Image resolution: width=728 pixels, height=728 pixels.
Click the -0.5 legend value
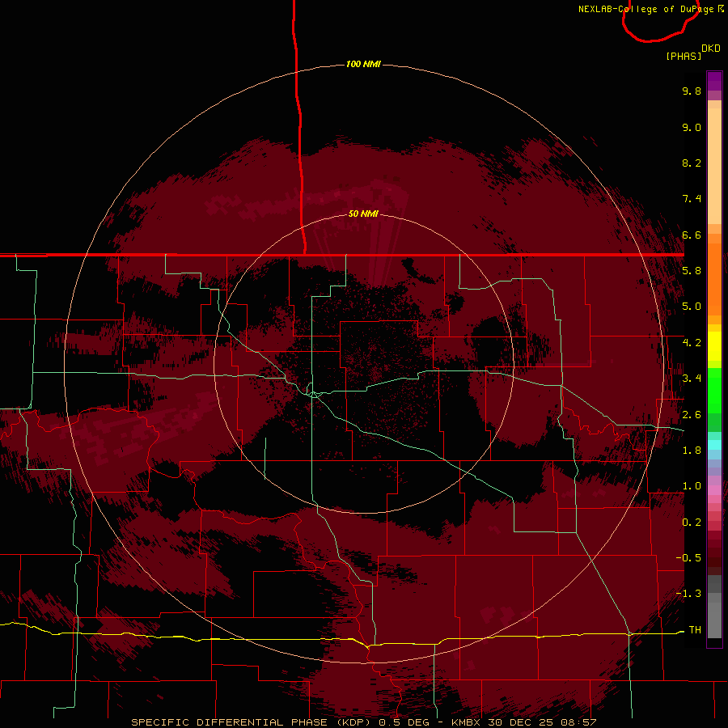click(x=689, y=558)
